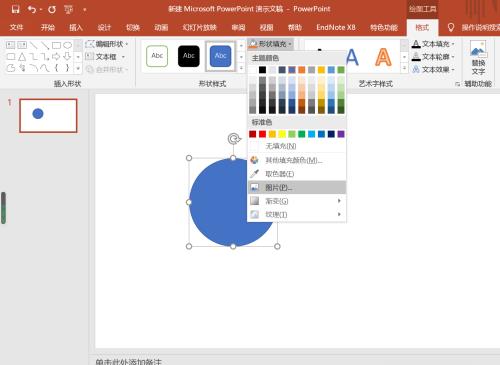The width and height of the screenshot is (500, 365).
Task: Click the light bulb Tell Me icon
Action: pos(451,27)
